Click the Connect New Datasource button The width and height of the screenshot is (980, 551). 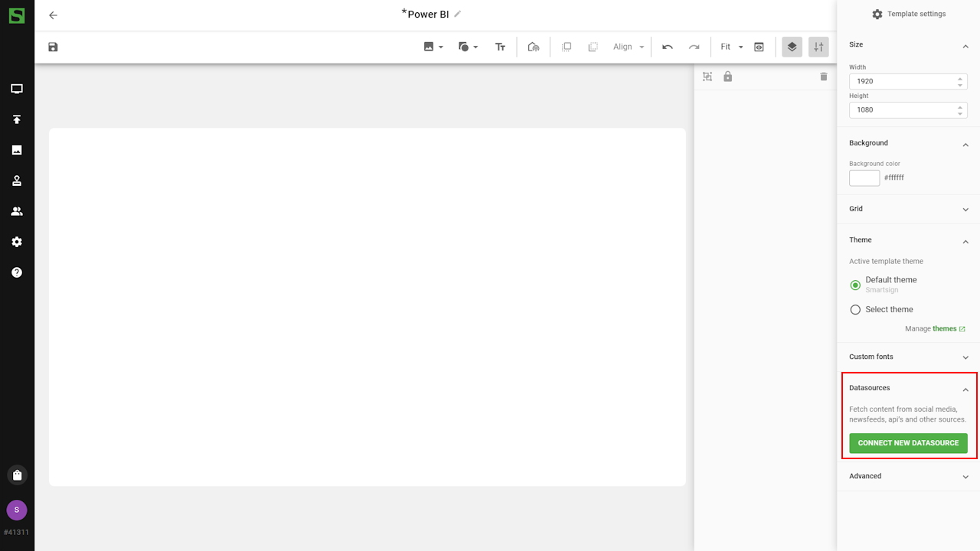908,443
